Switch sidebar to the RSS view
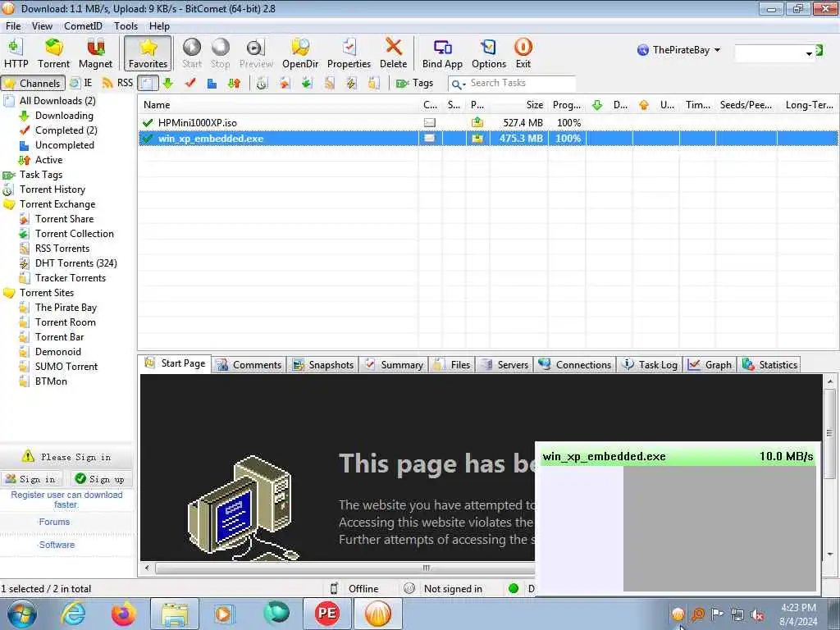This screenshot has width=840, height=630. coord(117,83)
